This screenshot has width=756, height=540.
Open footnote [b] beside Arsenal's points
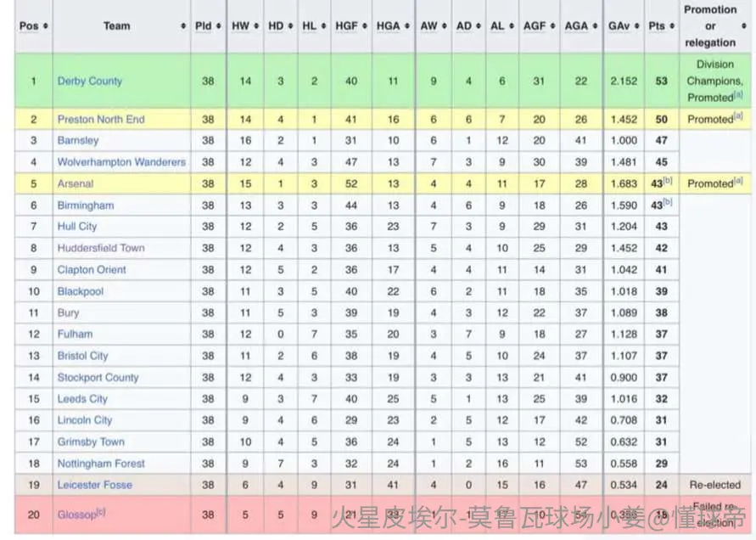click(667, 181)
